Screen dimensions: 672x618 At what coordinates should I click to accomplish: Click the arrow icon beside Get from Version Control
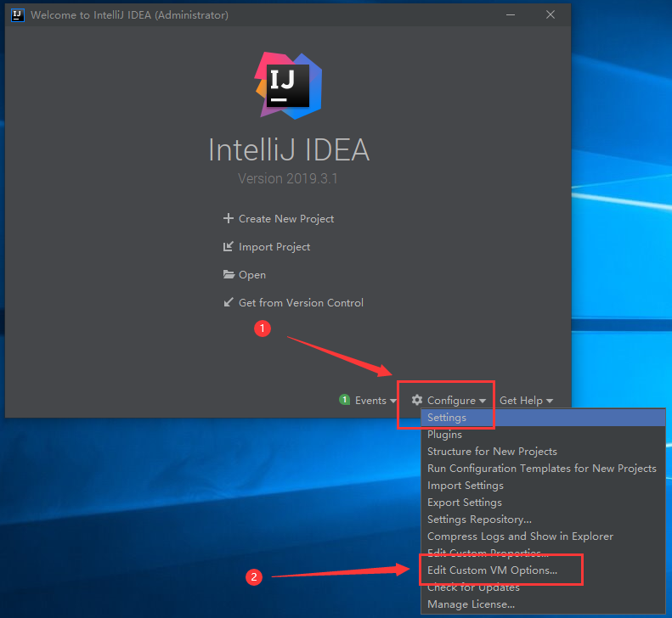(228, 303)
